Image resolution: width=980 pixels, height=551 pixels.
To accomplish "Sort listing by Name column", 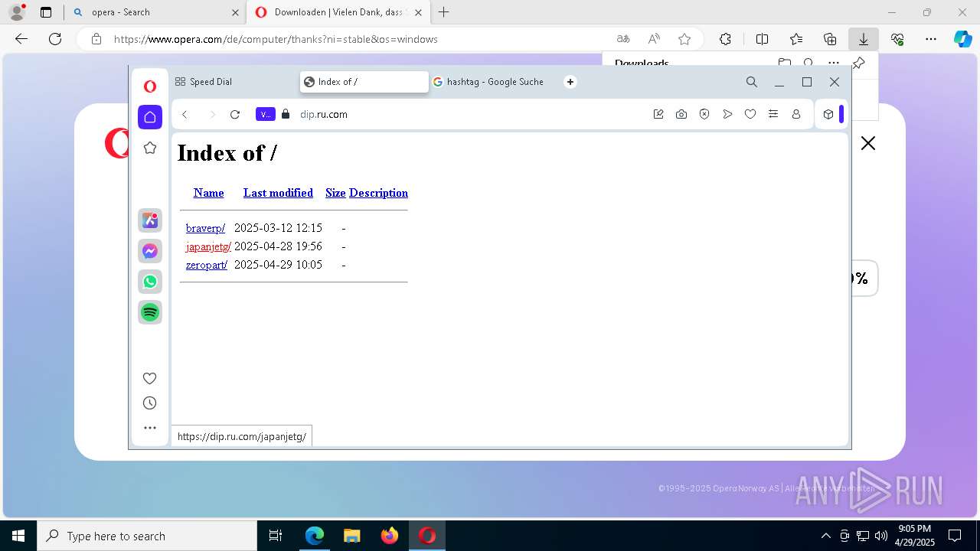I will 208,193.
